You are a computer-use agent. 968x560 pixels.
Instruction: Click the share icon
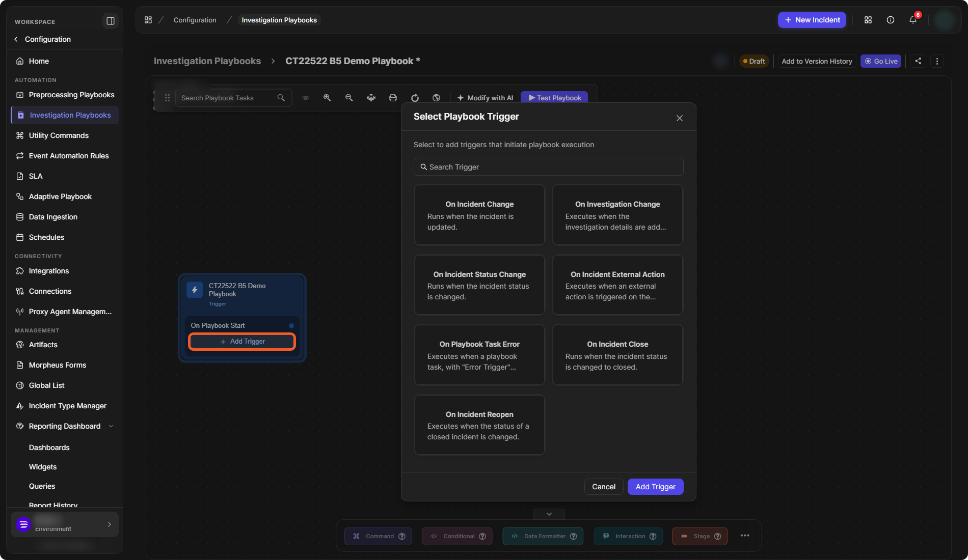tap(918, 61)
